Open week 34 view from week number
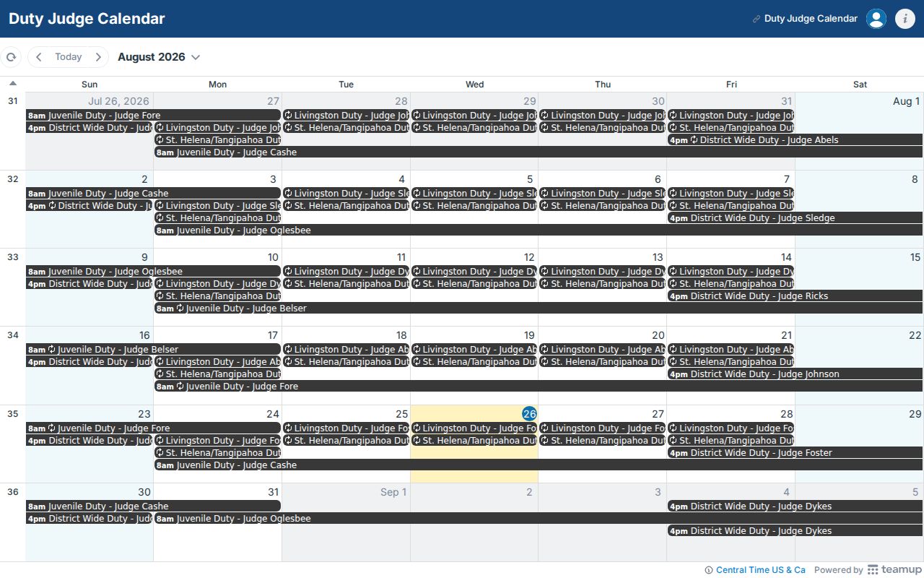 pos(12,335)
